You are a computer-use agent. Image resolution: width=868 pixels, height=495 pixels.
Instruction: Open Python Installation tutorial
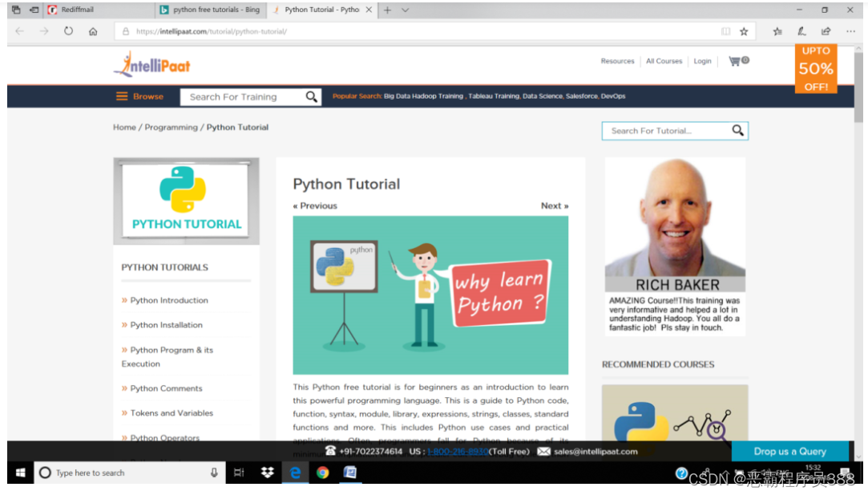coord(166,325)
